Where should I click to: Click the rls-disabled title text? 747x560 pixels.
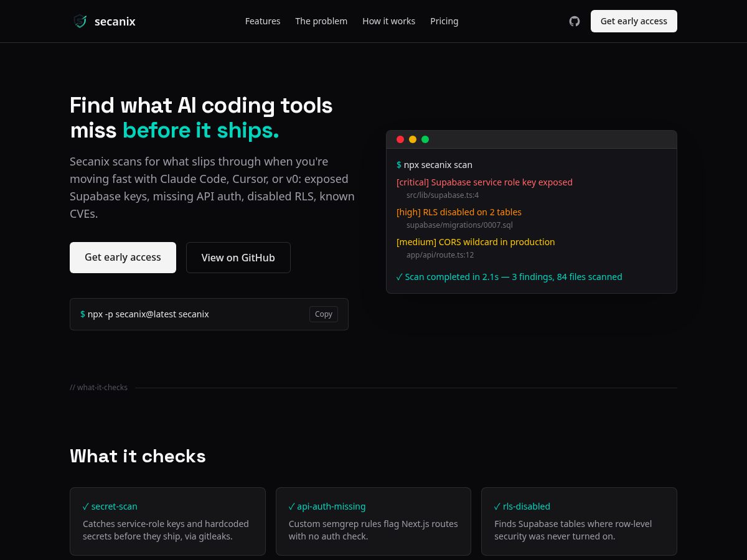click(x=522, y=506)
